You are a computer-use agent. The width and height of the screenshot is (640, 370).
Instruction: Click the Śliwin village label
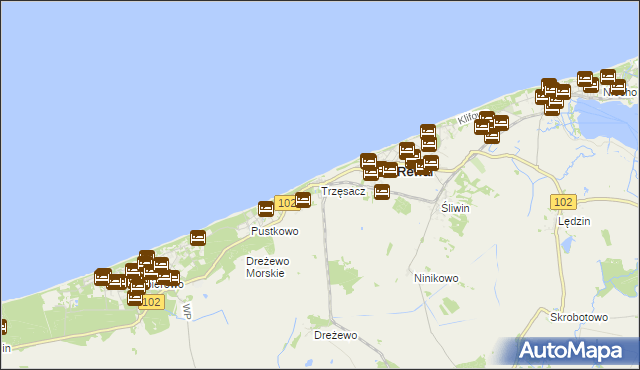pyautogui.click(x=455, y=208)
